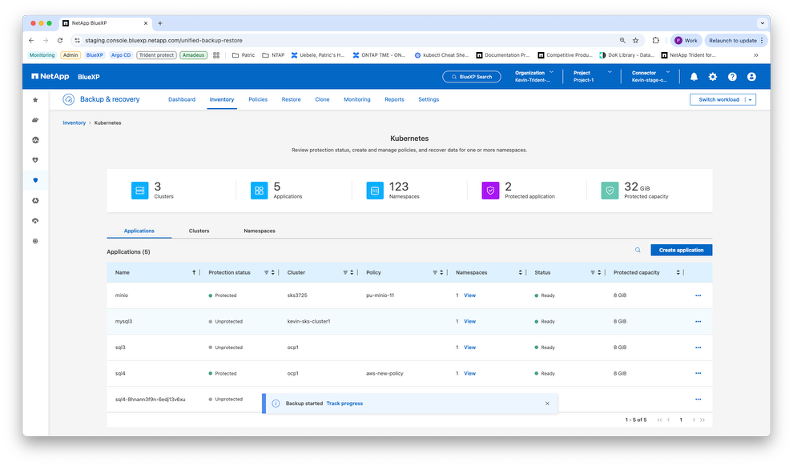Click the browser address bar URL
793x466 pixels.
[163, 40]
